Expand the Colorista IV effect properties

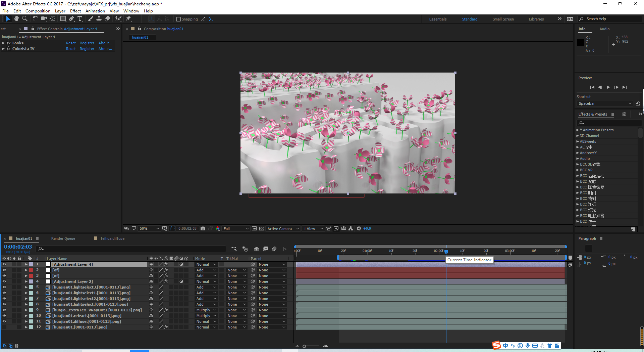point(3,49)
